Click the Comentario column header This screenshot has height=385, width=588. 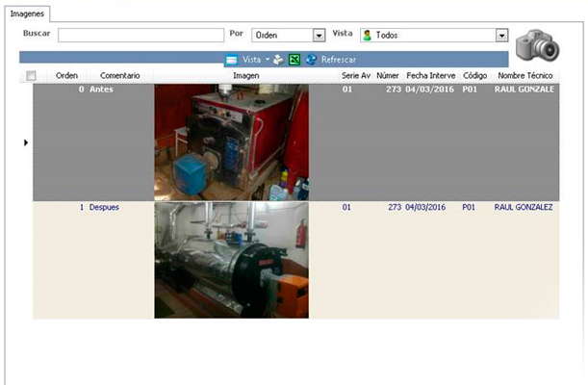120,76
